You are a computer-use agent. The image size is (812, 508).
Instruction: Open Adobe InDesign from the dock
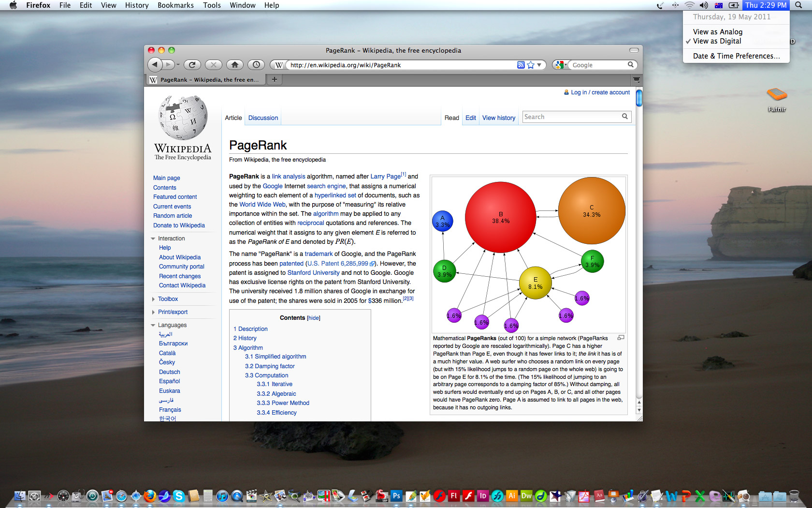click(483, 495)
